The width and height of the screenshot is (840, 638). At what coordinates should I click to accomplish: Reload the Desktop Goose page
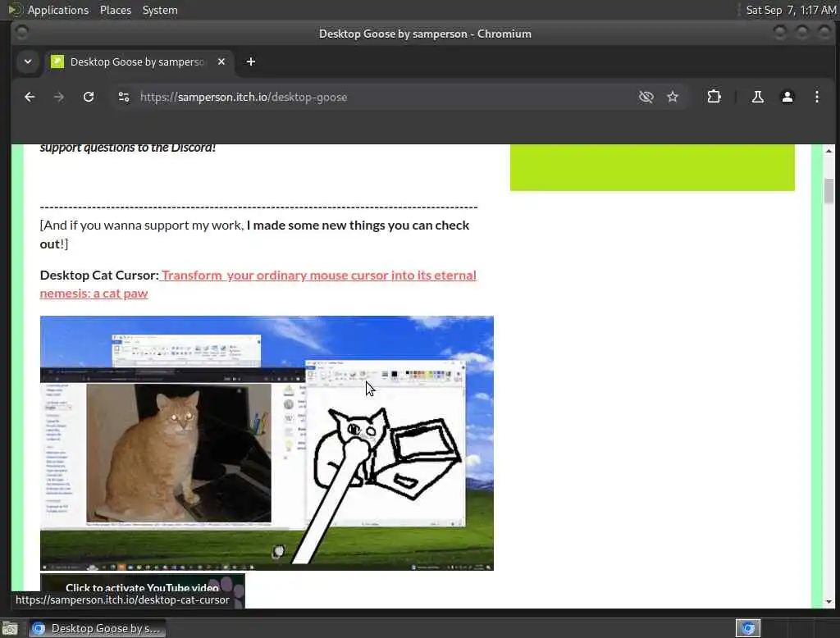tap(89, 97)
